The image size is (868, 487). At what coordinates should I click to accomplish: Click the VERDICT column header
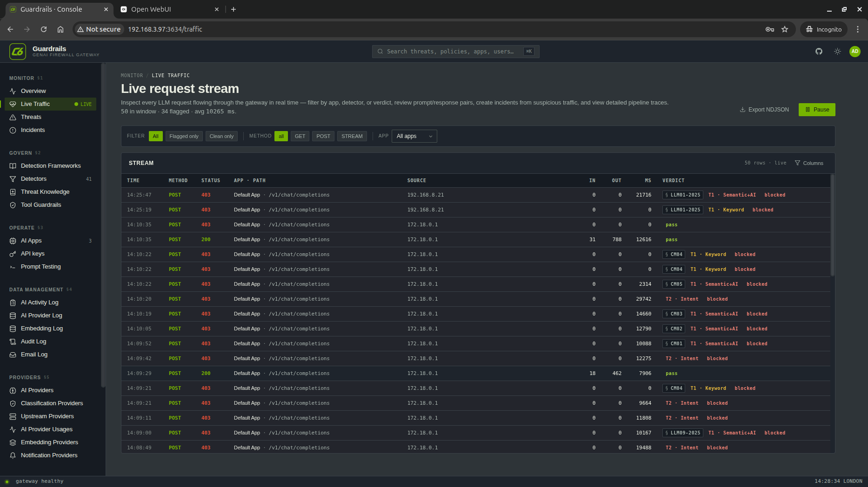pos(673,180)
